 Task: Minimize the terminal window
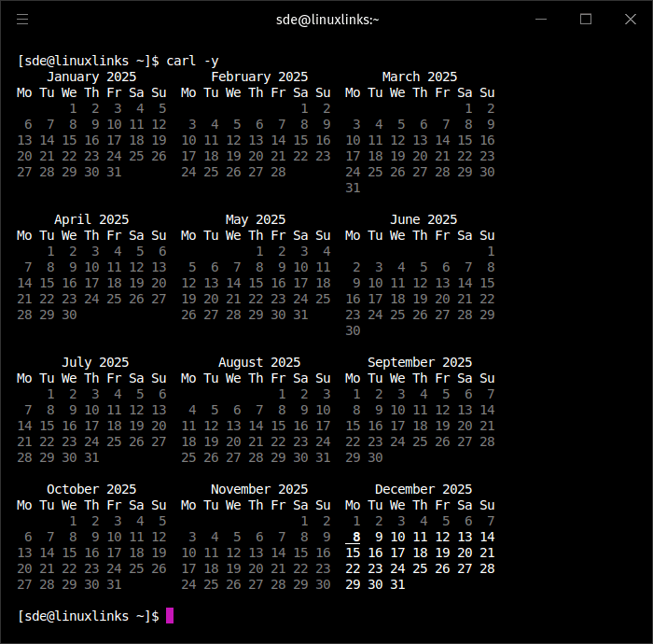pos(540,19)
